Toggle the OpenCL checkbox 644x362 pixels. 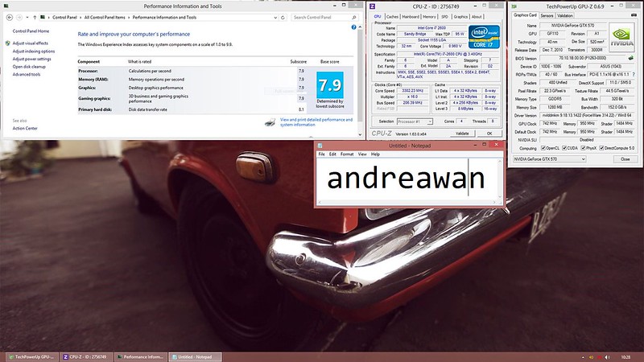(543, 148)
